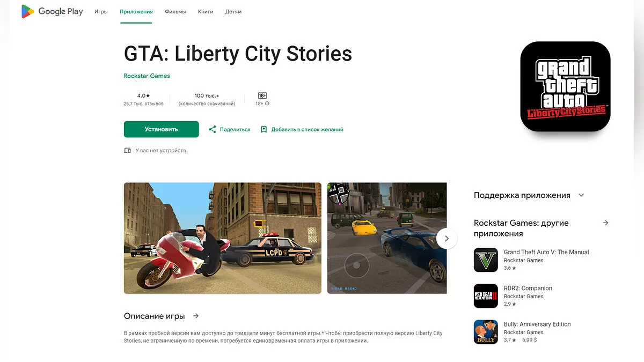Screen dimensions: 644x362
Task: Select the Bully Anniversary Edition icon
Action: coord(486,332)
